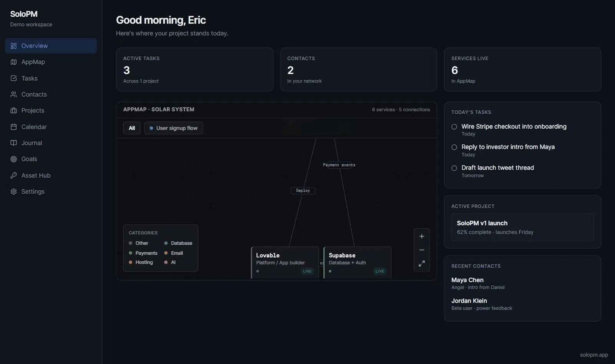Click the Tasks checkbox icon in sidebar

[x=13, y=78]
